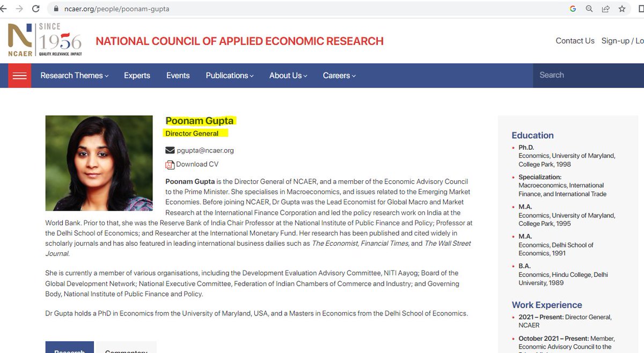Click the address bar URL
Image resolution: width=644 pixels, height=353 pixels.
(117, 9)
